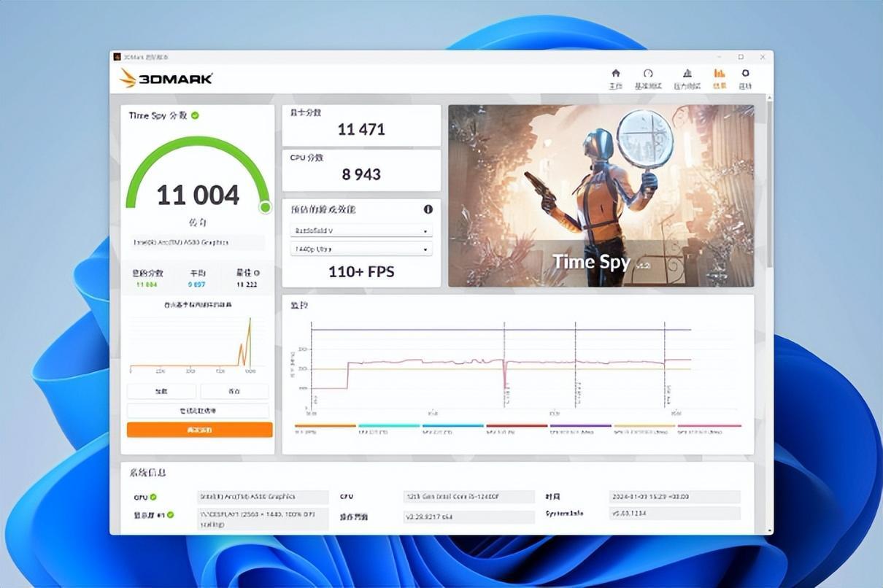Click the 保存 (Save) button
883x588 pixels.
234,392
